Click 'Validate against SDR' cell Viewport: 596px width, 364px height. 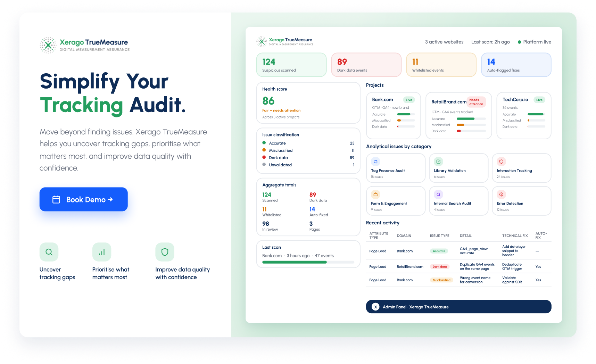pyautogui.click(x=512, y=280)
